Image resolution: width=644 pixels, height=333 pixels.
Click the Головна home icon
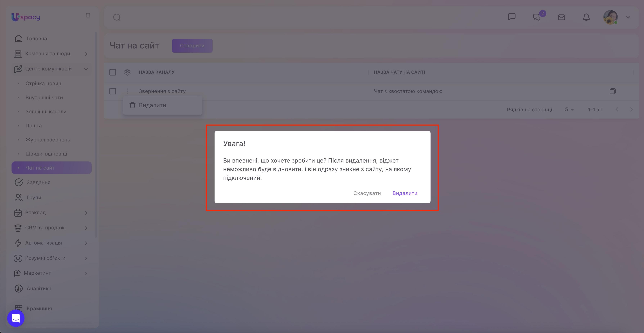pyautogui.click(x=19, y=39)
